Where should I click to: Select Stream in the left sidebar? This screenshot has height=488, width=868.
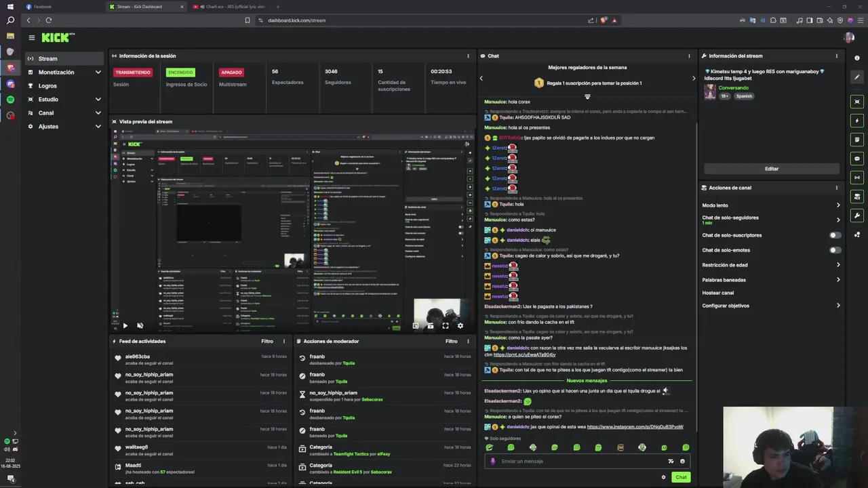click(65, 59)
